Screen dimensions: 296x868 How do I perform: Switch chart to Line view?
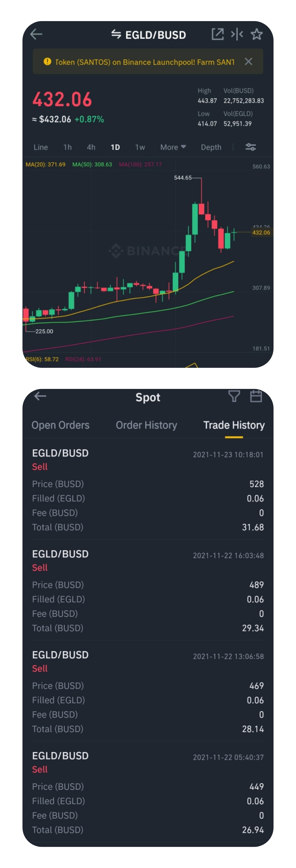41,147
